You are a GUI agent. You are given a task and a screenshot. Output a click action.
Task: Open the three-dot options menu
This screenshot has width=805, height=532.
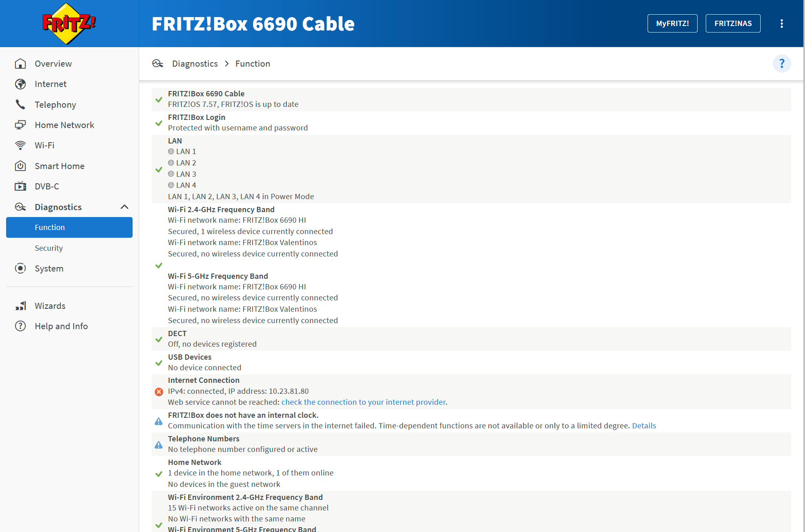pyautogui.click(x=781, y=24)
